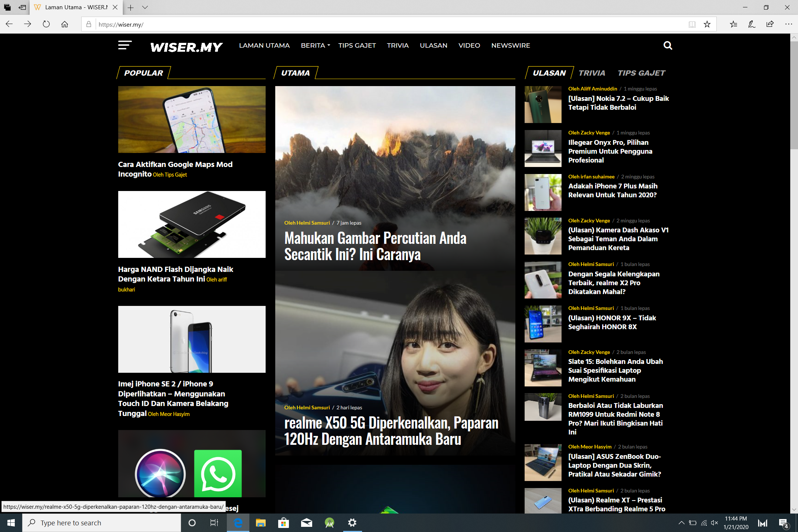Show hidden tray icons chevron
This screenshot has height=532, width=798.
[681, 523]
